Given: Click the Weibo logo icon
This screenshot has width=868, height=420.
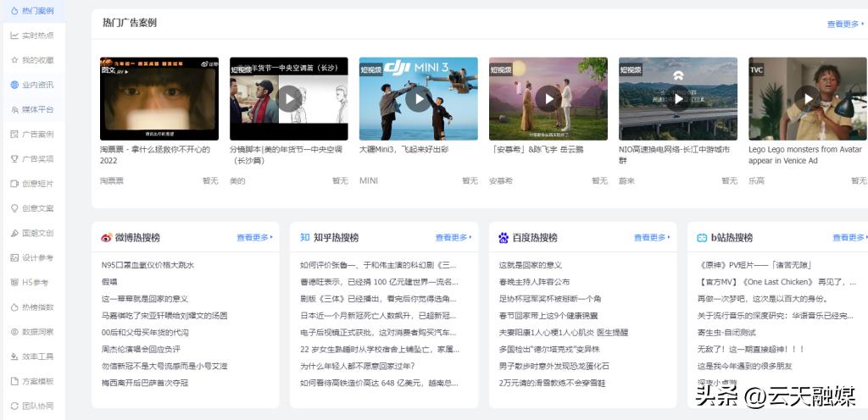Looking at the screenshot, I should point(106,238).
